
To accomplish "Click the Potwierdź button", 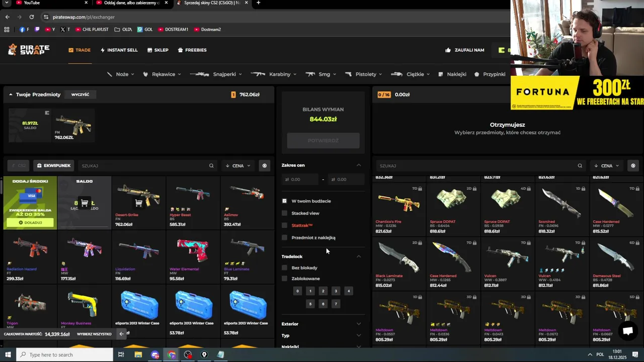I will click(x=323, y=140).
